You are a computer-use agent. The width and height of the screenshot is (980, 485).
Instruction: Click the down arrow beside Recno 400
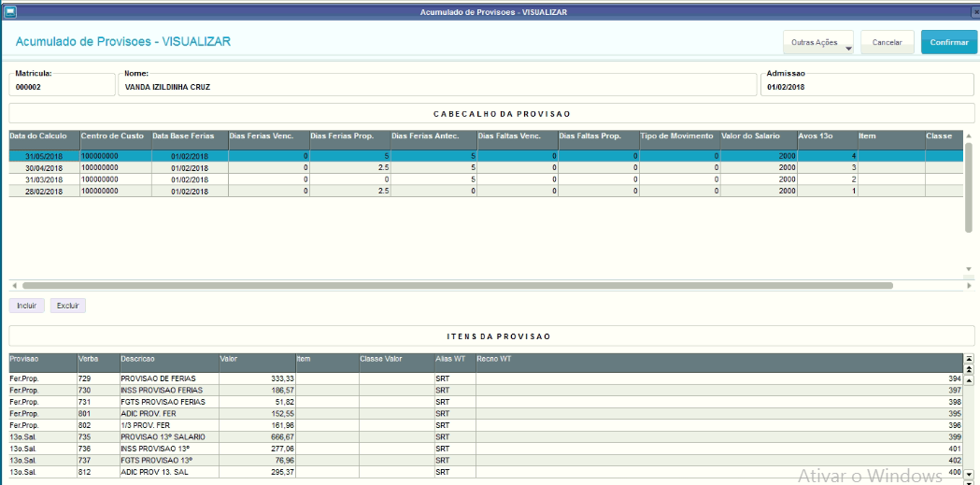click(969, 474)
